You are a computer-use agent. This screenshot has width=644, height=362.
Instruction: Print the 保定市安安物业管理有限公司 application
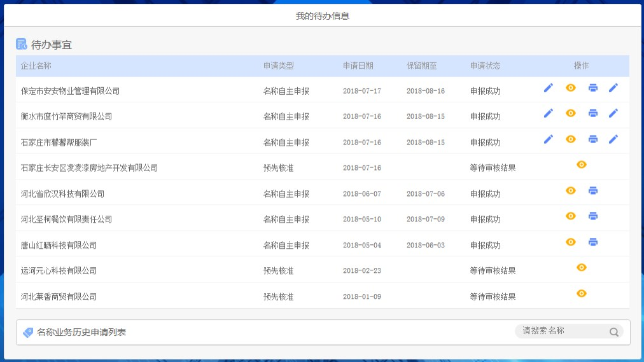[593, 88]
